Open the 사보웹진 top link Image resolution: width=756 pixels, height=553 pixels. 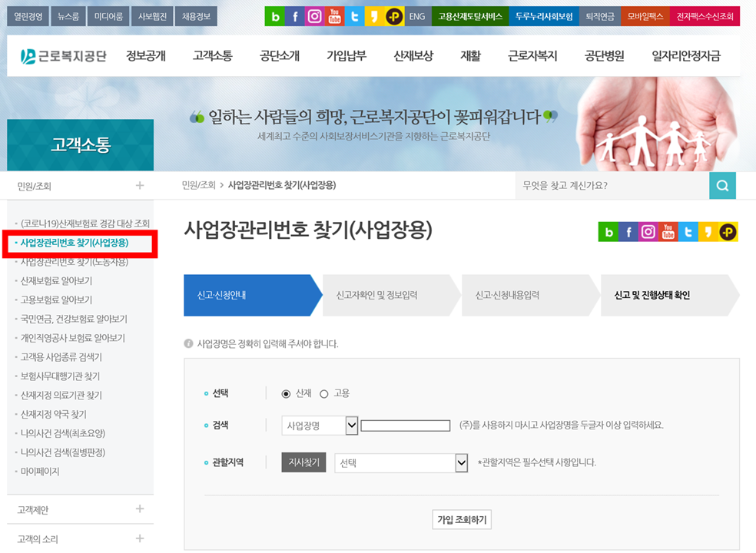point(152,16)
